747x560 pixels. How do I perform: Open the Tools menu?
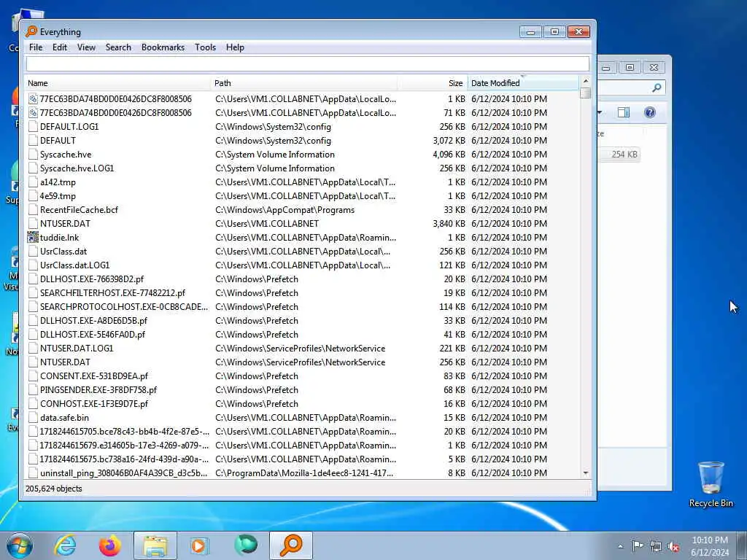click(x=205, y=47)
